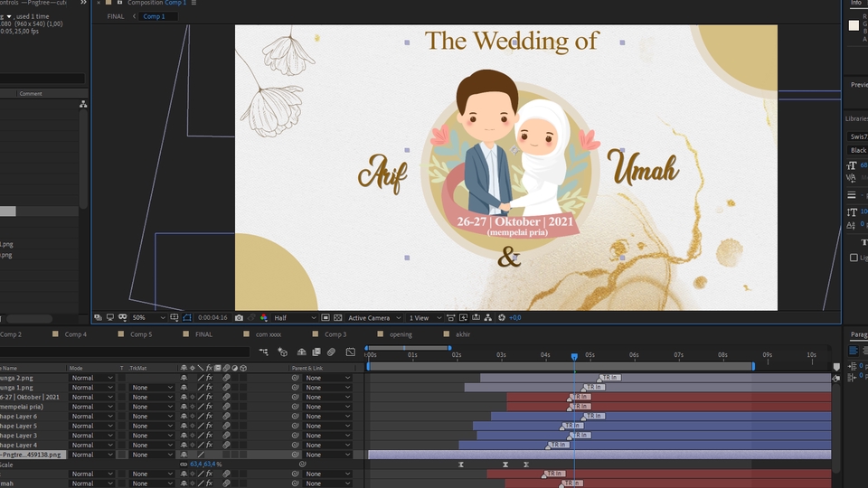Toggle the transparency grid icon

(x=337, y=317)
